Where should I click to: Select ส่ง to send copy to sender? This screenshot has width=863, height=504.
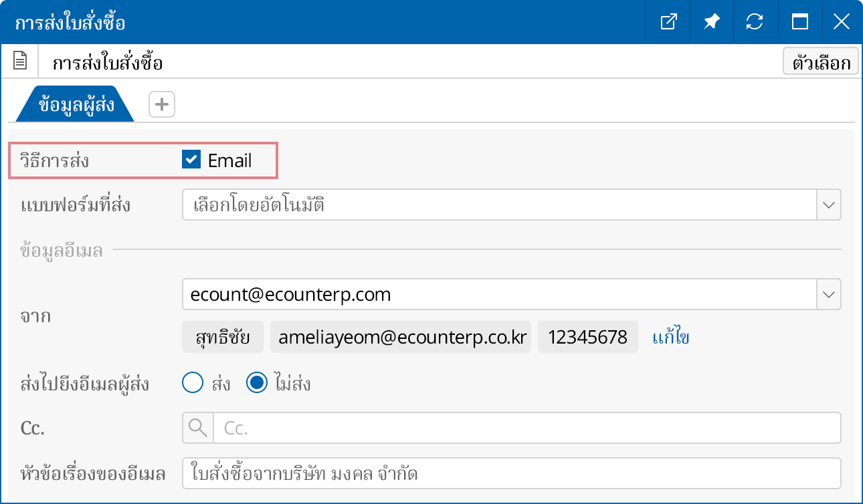(x=192, y=383)
